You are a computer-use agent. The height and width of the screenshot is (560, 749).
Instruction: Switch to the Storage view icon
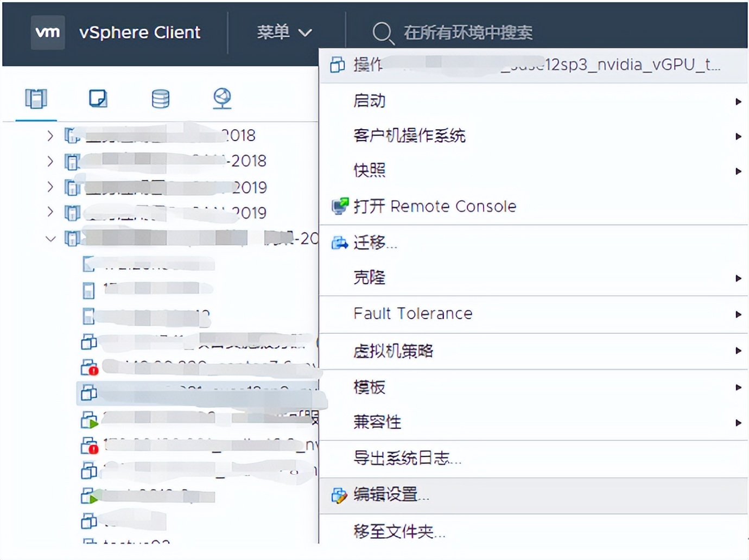[160, 99]
